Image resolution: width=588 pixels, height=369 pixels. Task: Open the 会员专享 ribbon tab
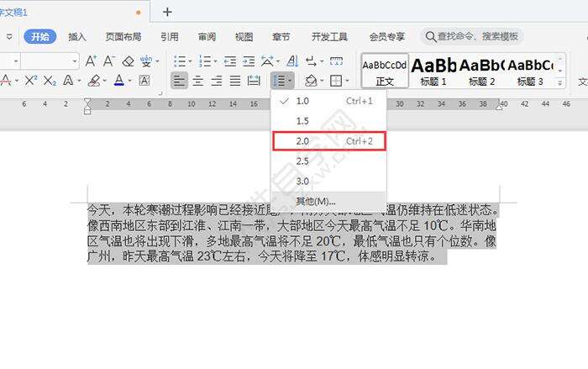[387, 37]
